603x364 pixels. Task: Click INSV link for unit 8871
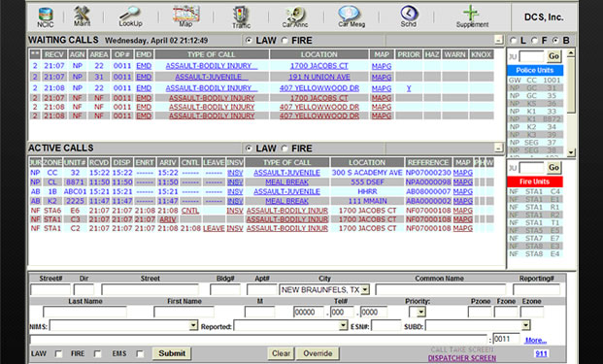coord(235,182)
